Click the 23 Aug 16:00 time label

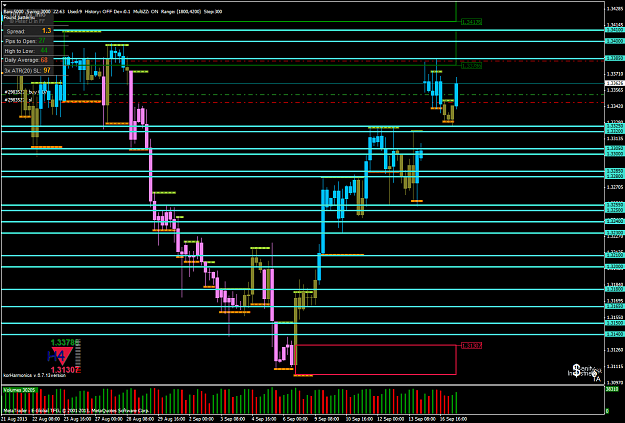(x=77, y=419)
